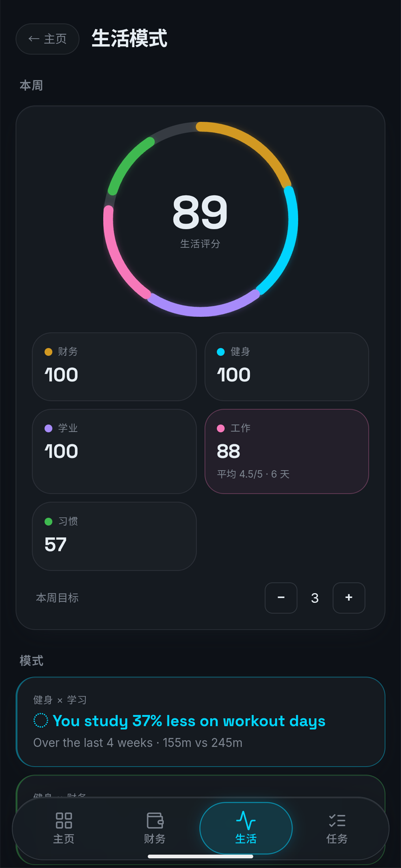Open the 'You study 37% less' insight

200,722
